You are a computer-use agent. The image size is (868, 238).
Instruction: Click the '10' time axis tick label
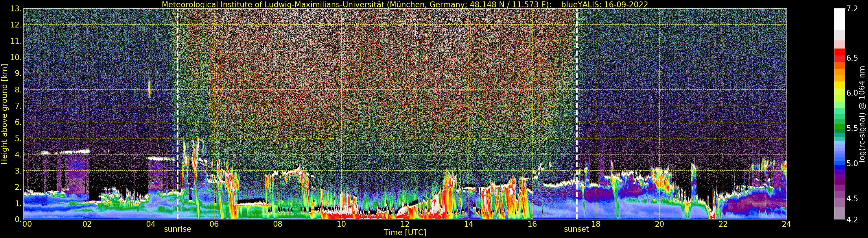click(x=341, y=224)
